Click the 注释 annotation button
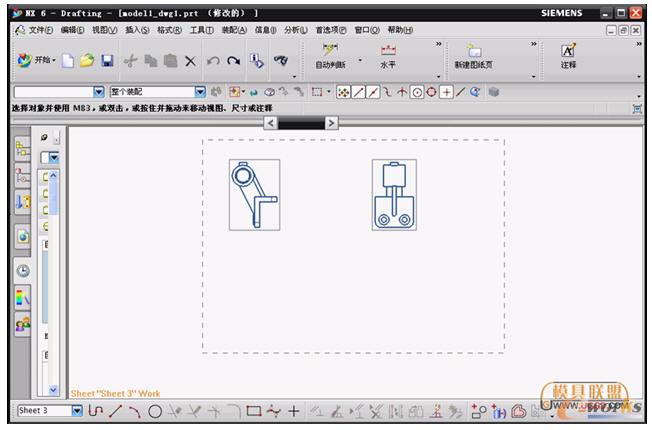The image size is (652, 430). click(568, 56)
